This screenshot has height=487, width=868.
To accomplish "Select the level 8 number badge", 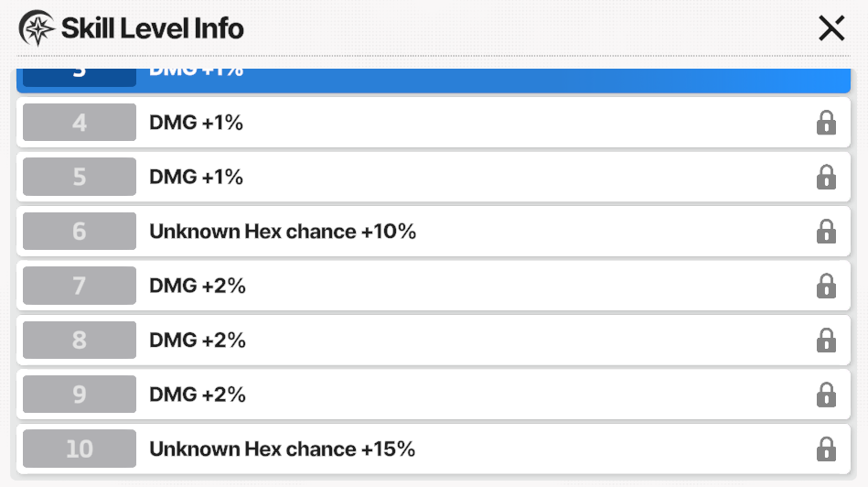I will (x=80, y=340).
